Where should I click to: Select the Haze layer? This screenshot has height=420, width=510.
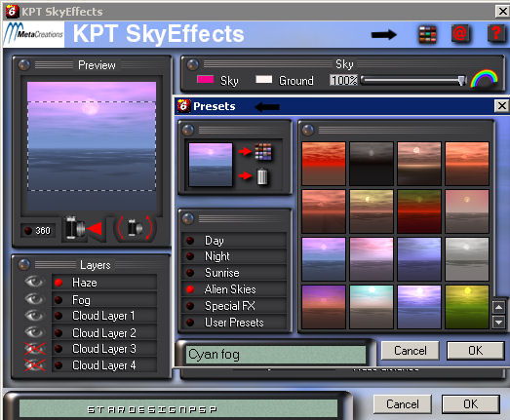click(x=104, y=283)
